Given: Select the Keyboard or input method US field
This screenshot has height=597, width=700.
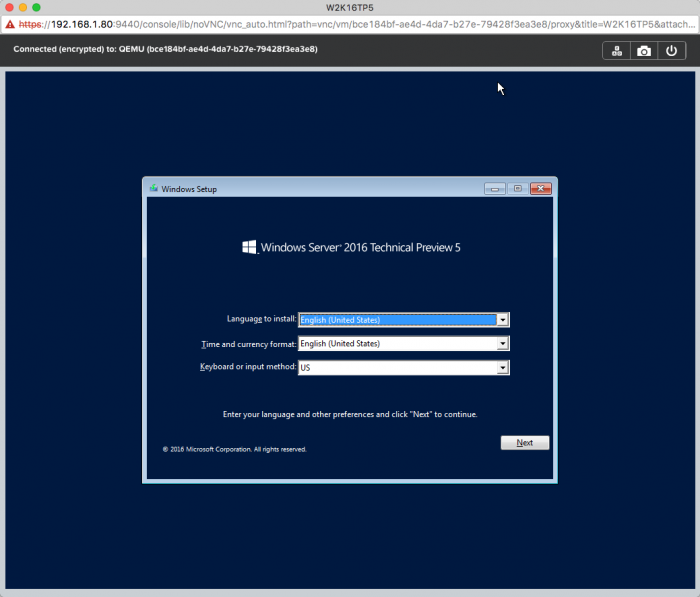Looking at the screenshot, I should coord(404,367).
